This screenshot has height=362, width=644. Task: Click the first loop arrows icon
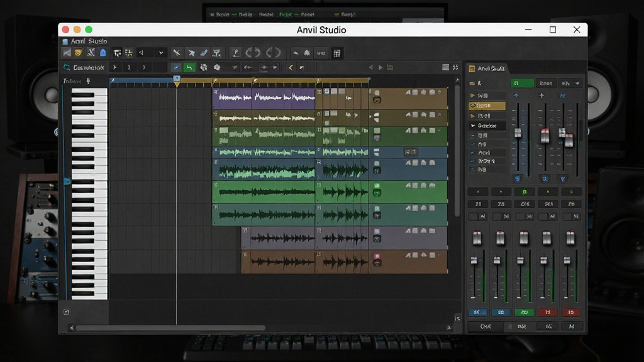pyautogui.click(x=253, y=53)
